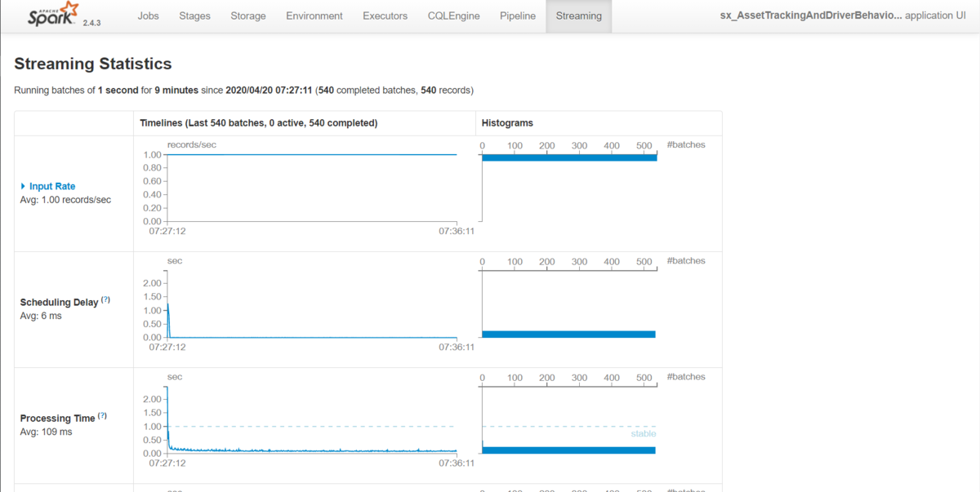Click the Scheduling Delay histogram bar
The height and width of the screenshot is (492, 980).
point(568,334)
